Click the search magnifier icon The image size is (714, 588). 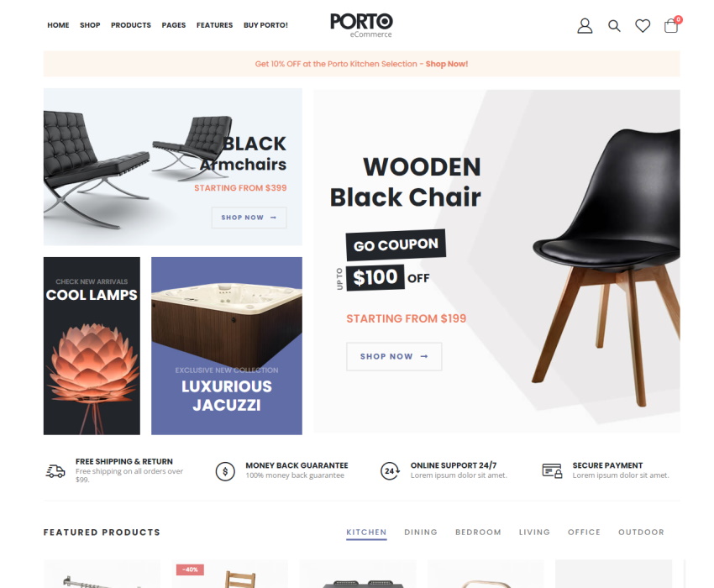pyautogui.click(x=614, y=26)
